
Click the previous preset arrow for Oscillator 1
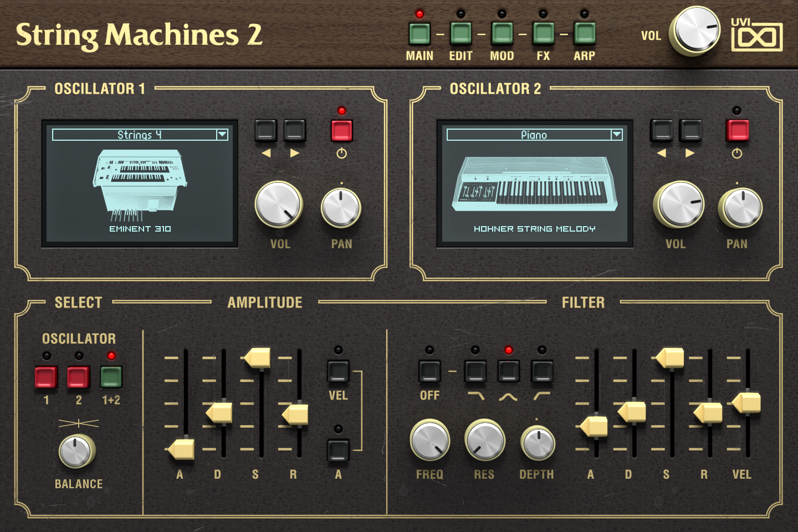pyautogui.click(x=265, y=131)
